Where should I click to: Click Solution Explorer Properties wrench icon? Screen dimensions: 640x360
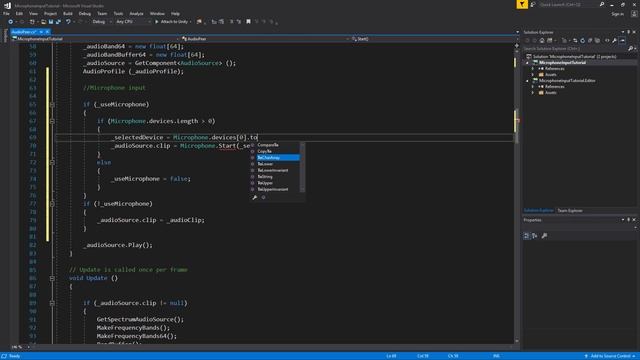[x=614, y=40]
